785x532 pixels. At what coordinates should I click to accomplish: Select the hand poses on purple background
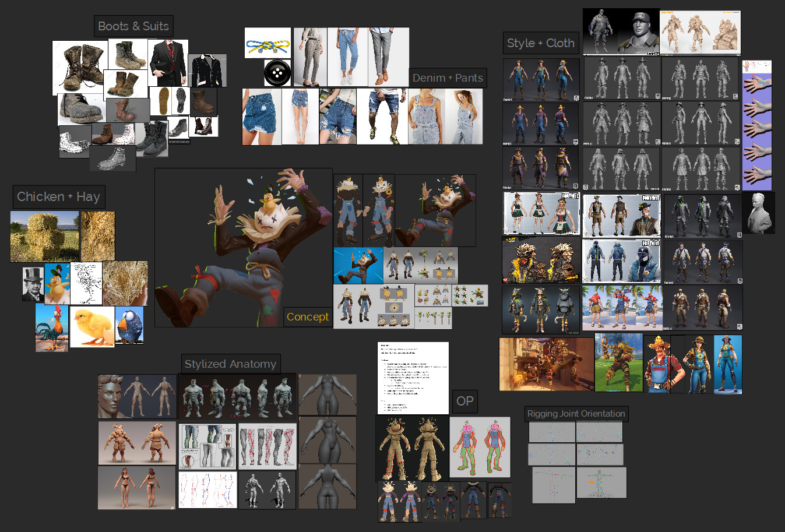click(x=757, y=132)
